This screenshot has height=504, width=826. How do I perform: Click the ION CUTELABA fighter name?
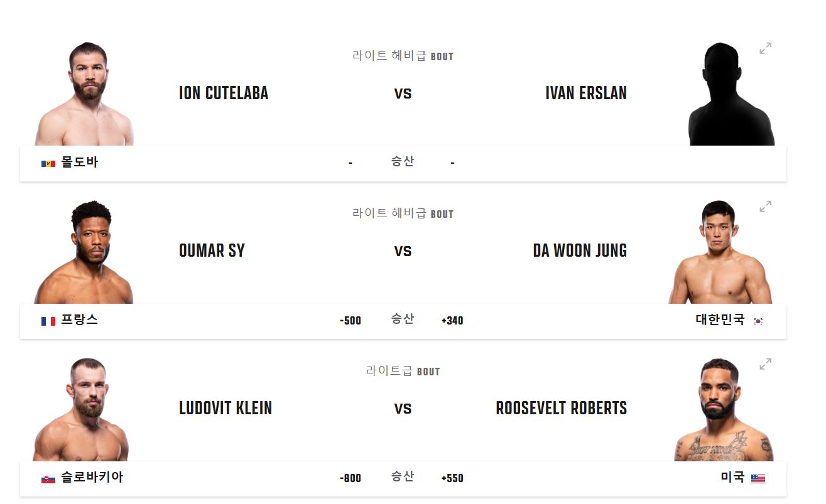223,93
